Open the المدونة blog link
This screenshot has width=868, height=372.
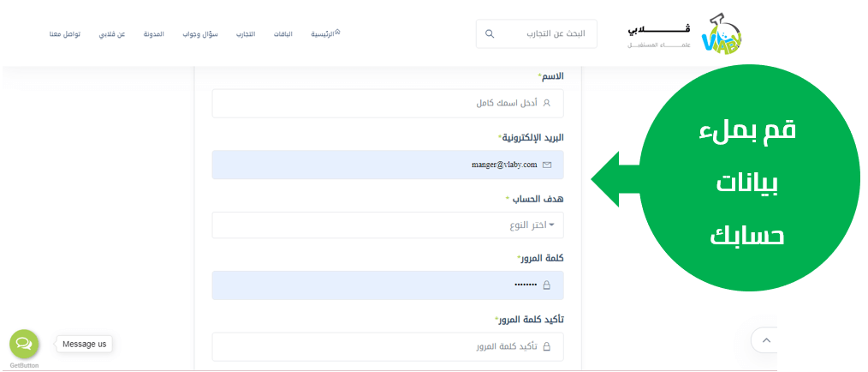[x=154, y=34]
